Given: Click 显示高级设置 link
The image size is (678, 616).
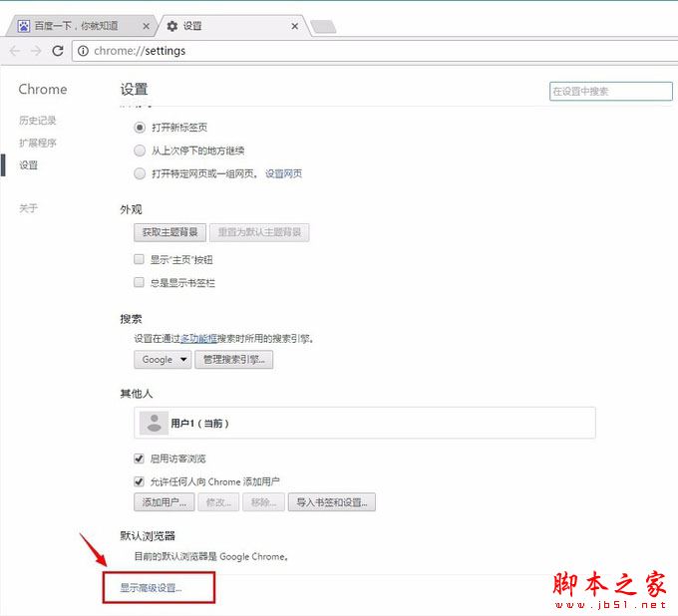Looking at the screenshot, I should (151, 587).
